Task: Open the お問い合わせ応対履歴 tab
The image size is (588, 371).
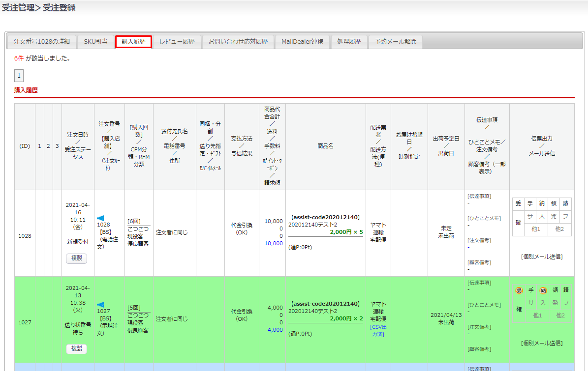Action: [x=238, y=42]
